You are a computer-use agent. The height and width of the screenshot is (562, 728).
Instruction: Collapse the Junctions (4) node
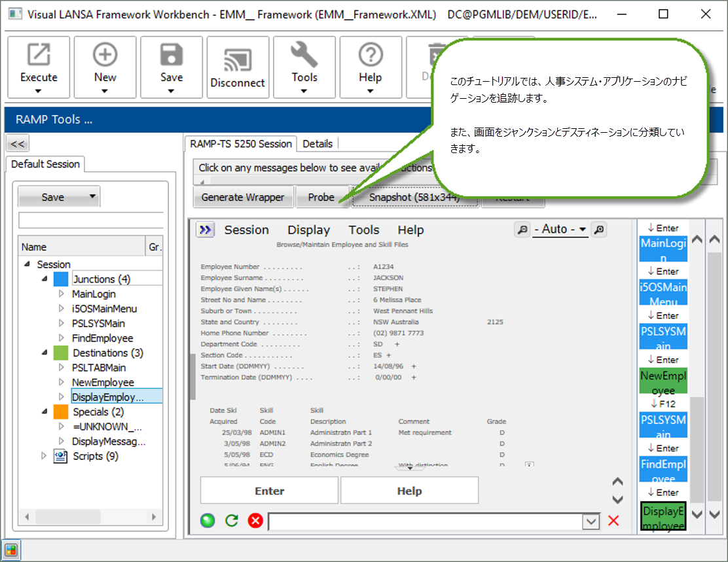point(45,279)
